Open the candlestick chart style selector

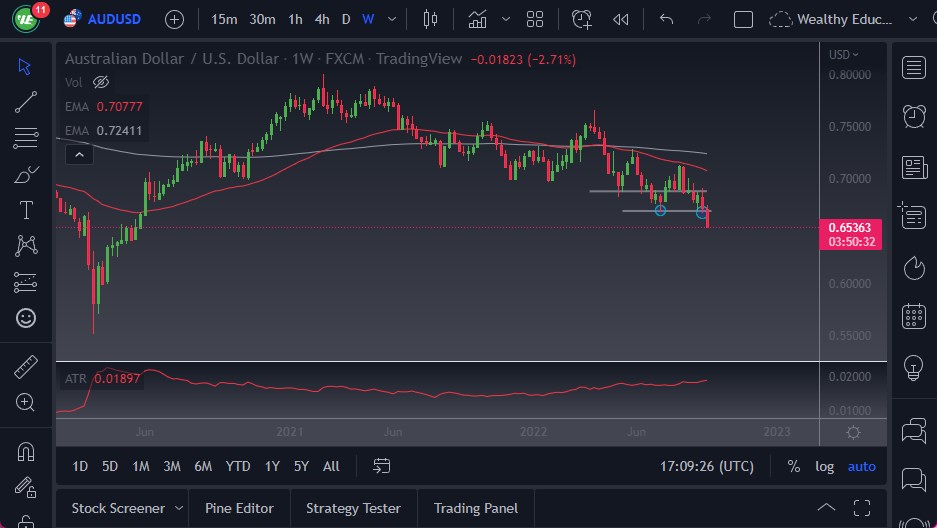coord(431,19)
